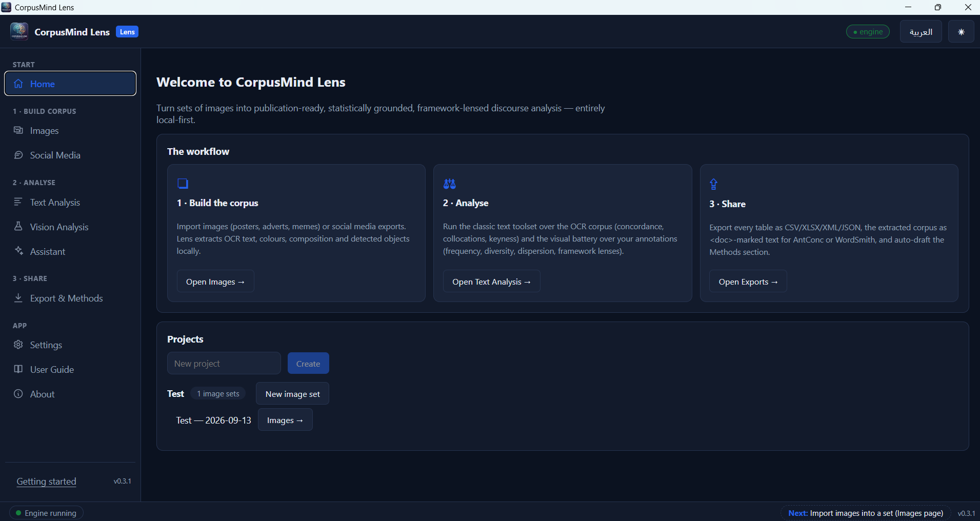Click the blue Lens badge in header

point(127,32)
